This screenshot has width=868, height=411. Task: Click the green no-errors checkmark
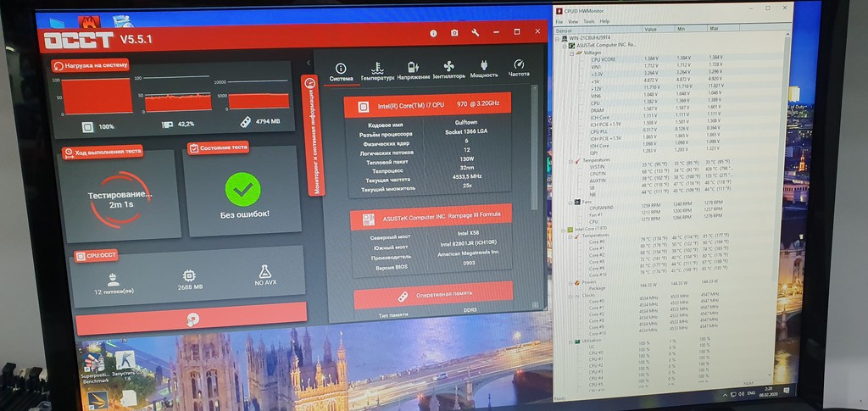coord(242,189)
